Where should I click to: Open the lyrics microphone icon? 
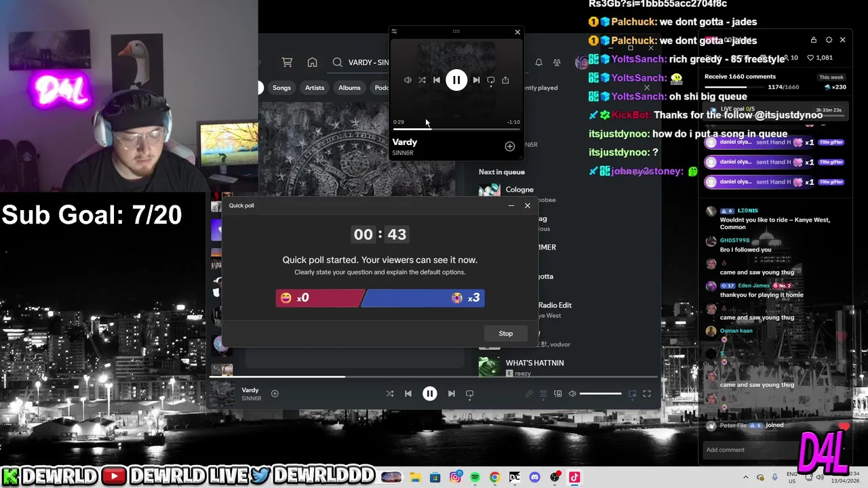[x=528, y=394]
